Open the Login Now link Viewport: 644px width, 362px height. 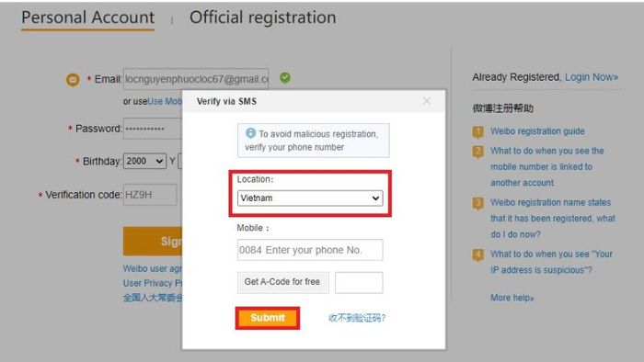click(592, 77)
